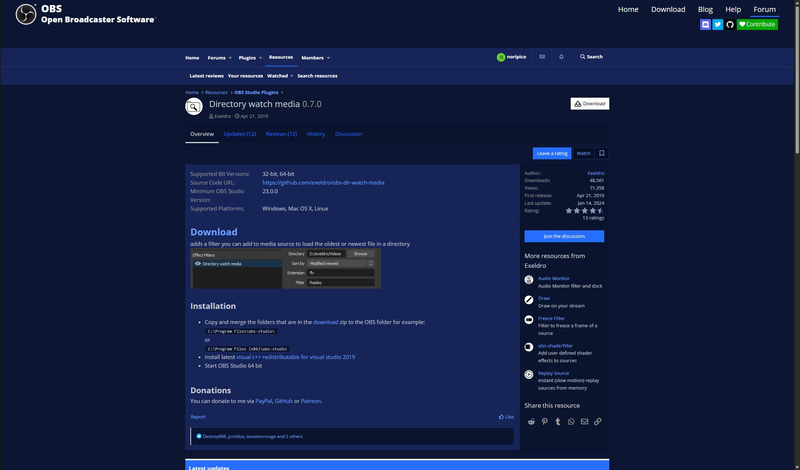Open OBS Studio Plugins breadcrumb
This screenshot has height=470, width=800.
click(256, 93)
